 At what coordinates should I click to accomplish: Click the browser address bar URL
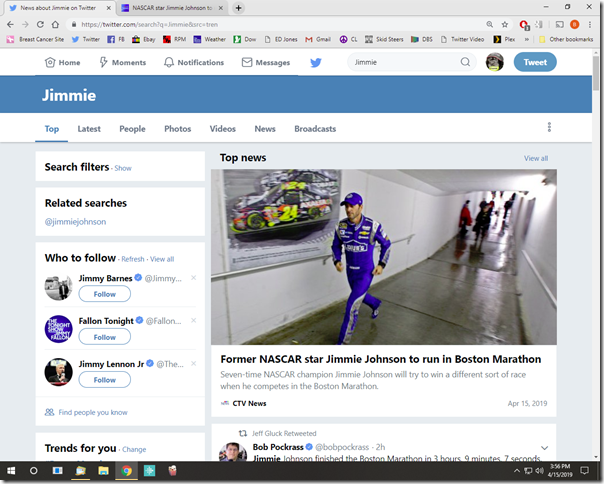[x=149, y=24]
